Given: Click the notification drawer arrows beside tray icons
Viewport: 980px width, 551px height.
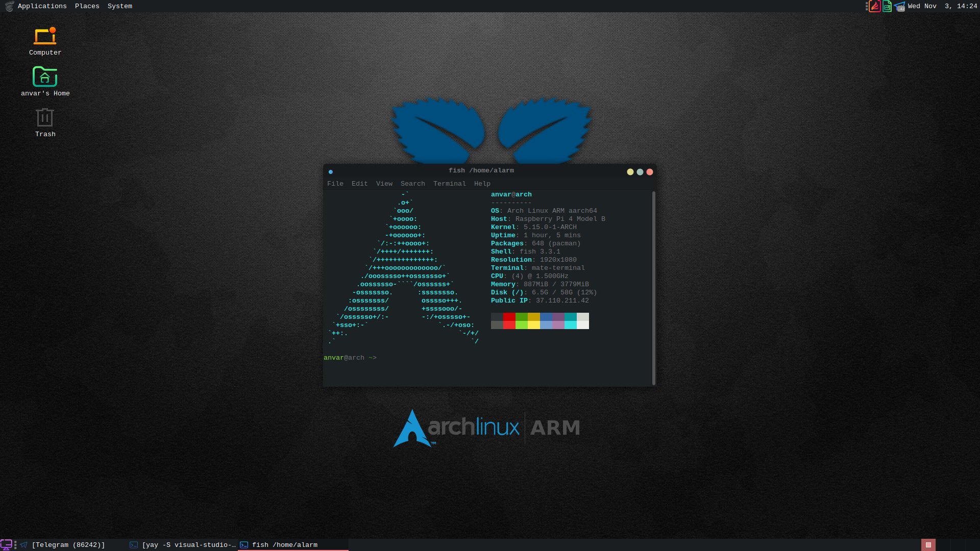Looking at the screenshot, I should coord(866,6).
